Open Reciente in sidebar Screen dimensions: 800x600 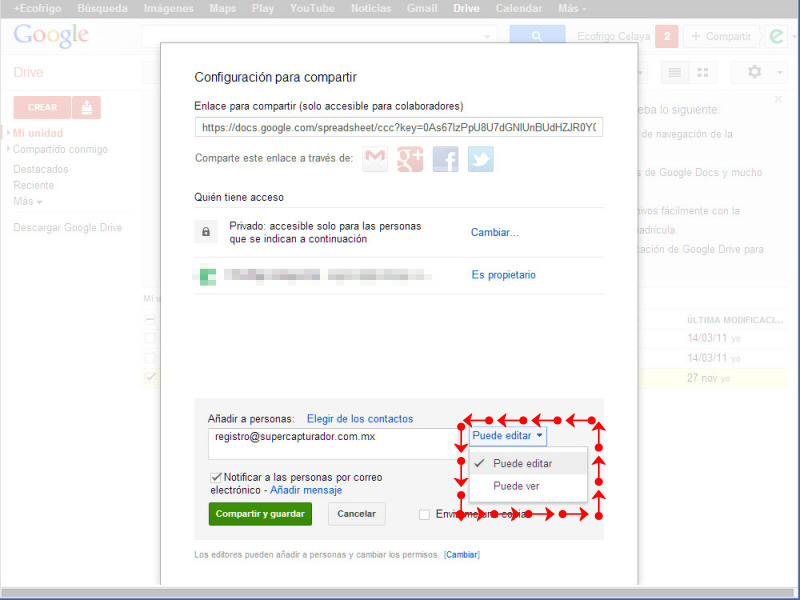pos(33,185)
